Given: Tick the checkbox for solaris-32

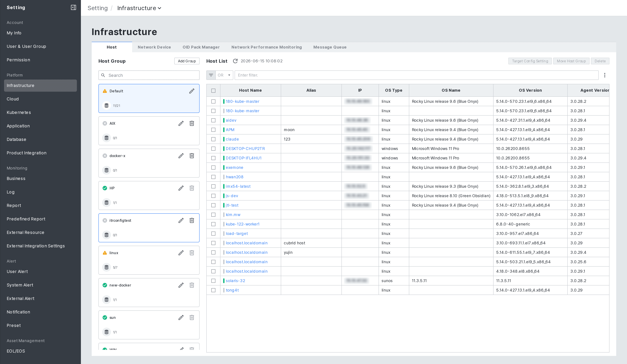Looking at the screenshot, I should click(213, 281).
